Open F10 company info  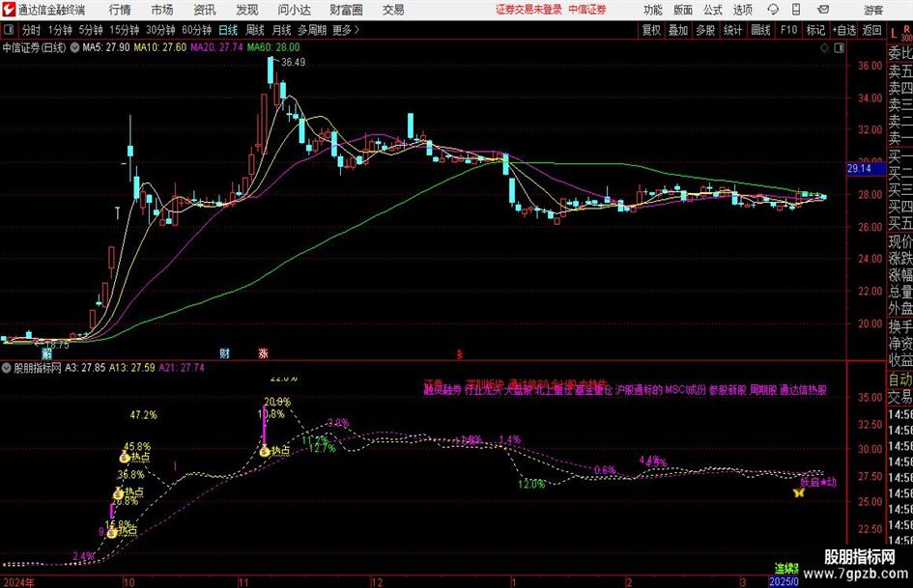click(x=788, y=30)
